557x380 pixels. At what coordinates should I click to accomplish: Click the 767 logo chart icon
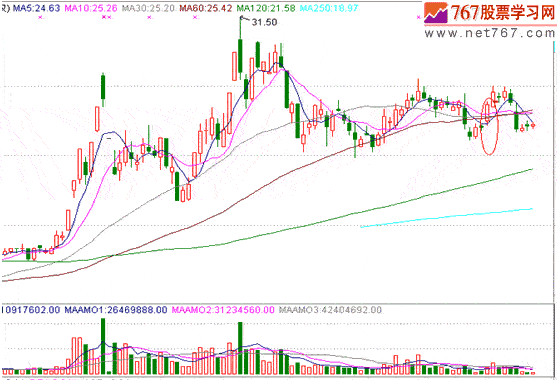(x=436, y=13)
